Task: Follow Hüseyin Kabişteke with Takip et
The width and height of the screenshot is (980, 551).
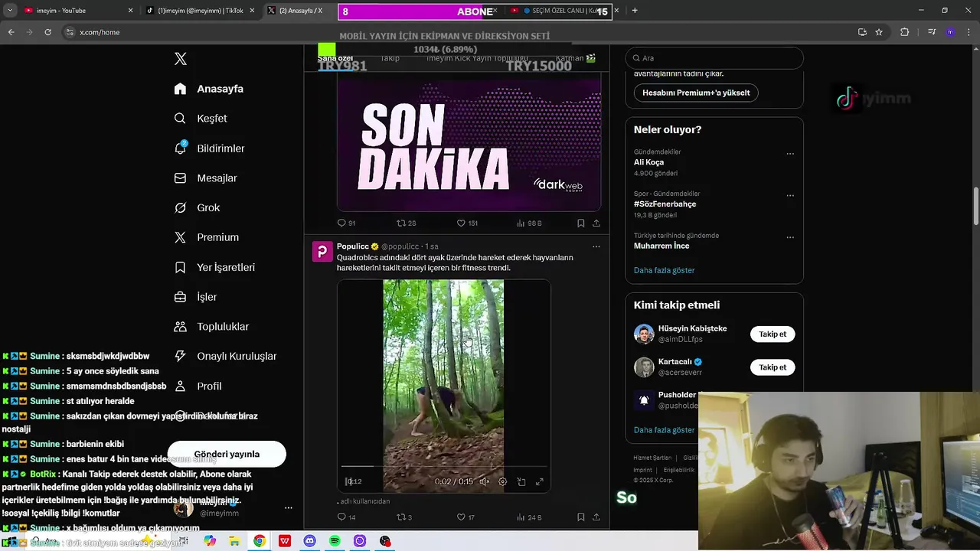Action: click(773, 334)
